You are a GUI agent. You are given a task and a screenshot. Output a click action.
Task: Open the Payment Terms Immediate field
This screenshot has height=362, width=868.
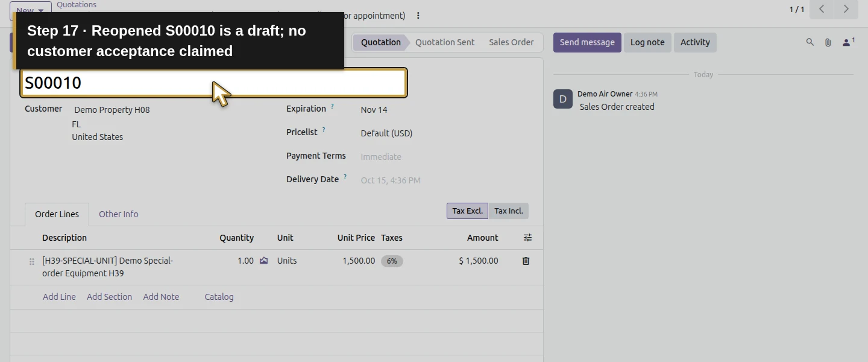[381, 157]
